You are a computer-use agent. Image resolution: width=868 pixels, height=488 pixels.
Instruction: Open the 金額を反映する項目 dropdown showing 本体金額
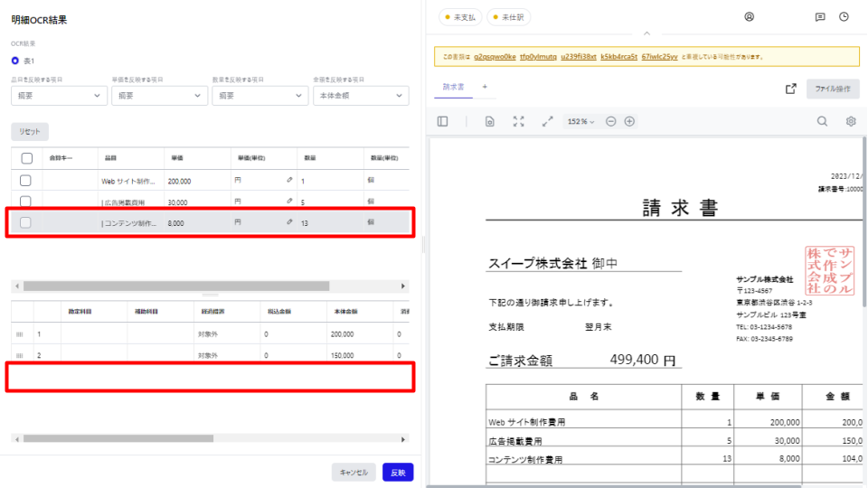tap(361, 96)
